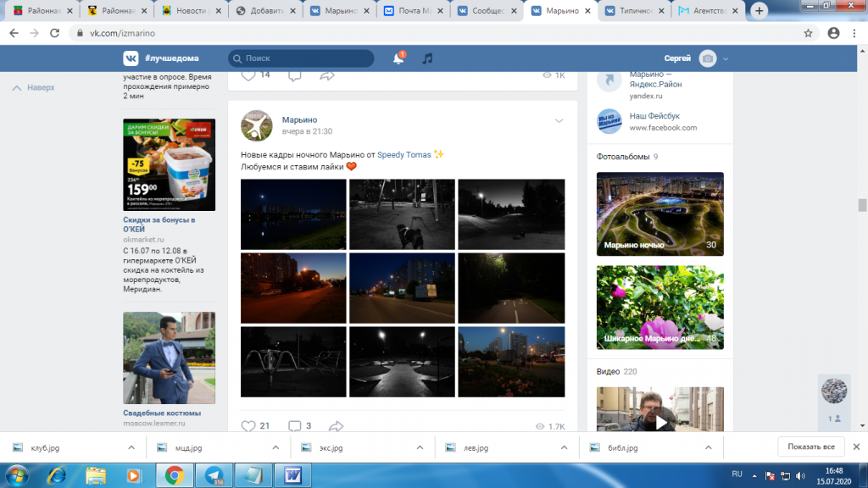The height and width of the screenshot is (488, 868).
Task: Open comments on the night photos post
Action: [x=294, y=426]
